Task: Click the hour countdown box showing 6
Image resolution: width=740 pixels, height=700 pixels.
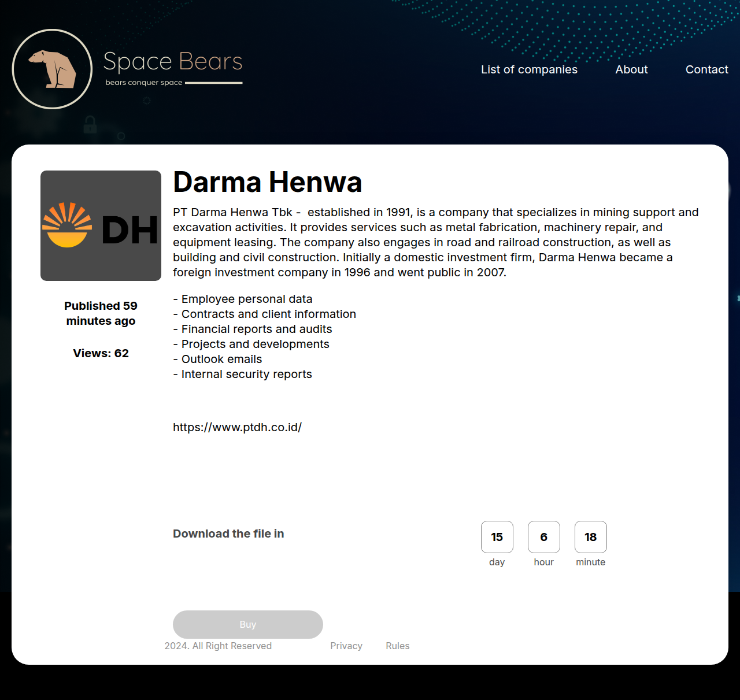Action: click(543, 537)
